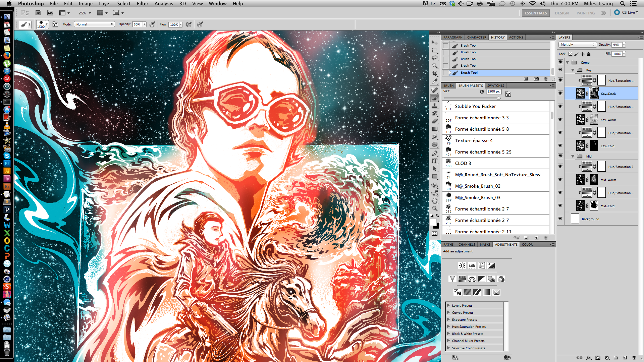Toggle visibility of Key-Dark layer
The width and height of the screenshot is (644, 362).
[560, 93]
